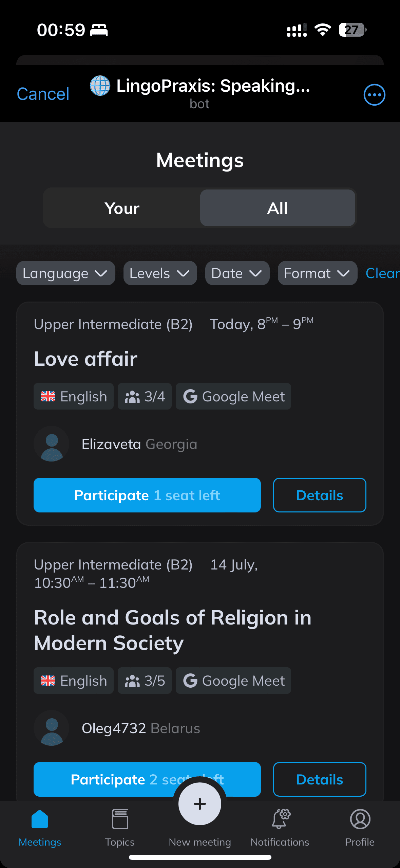The height and width of the screenshot is (868, 400).
Task: Tap the Meetings home icon
Action: point(40,819)
